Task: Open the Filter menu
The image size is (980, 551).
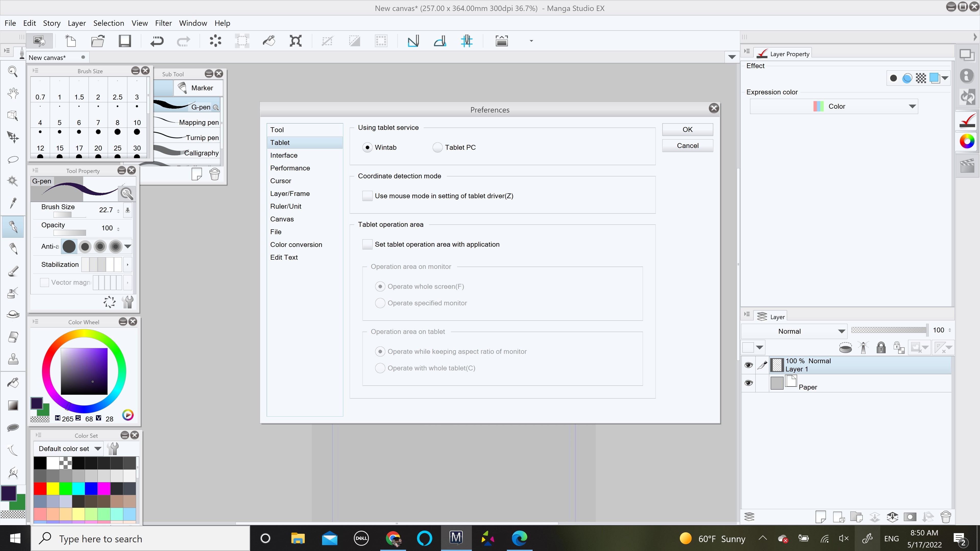Action: (163, 23)
